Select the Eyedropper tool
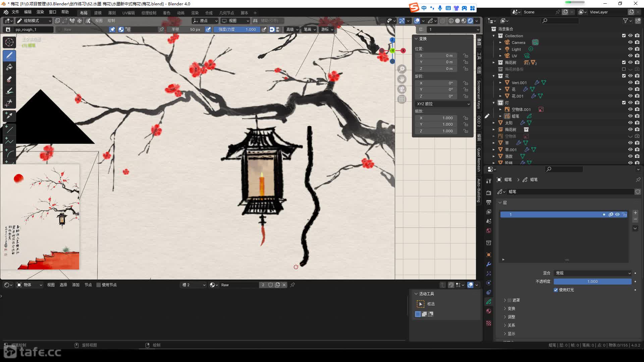 click(9, 116)
